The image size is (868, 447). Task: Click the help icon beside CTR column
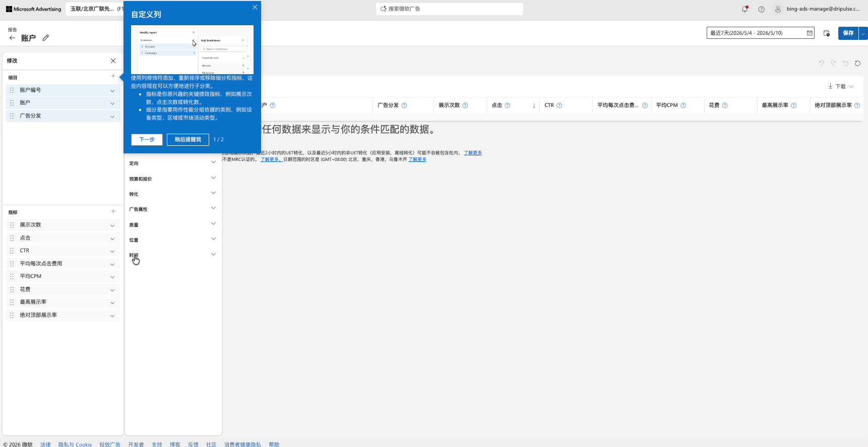pyautogui.click(x=559, y=105)
